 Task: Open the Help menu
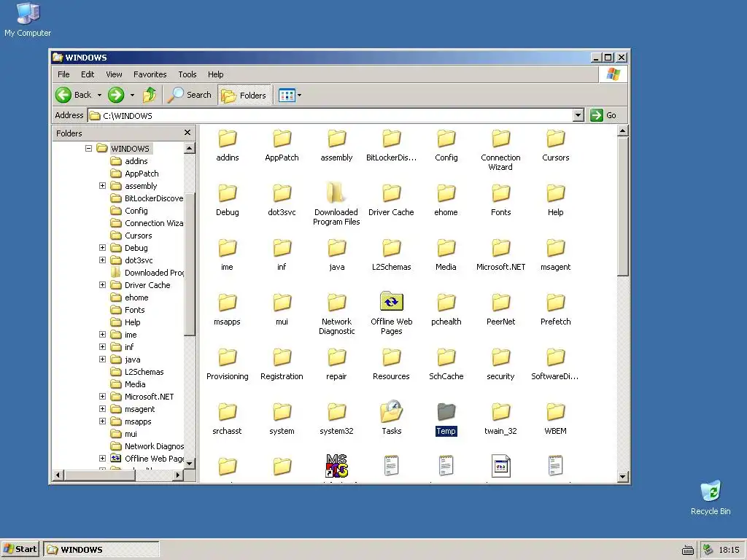coord(215,74)
